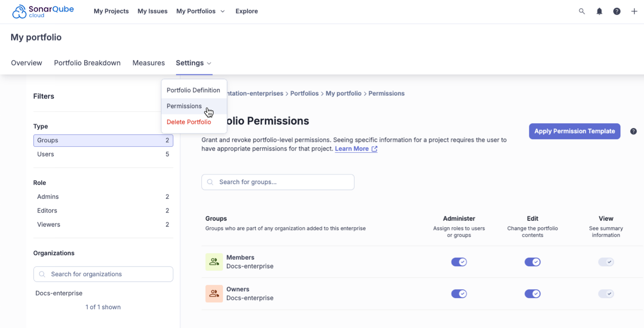
Task: Click the Search for groups input field
Action: pos(277,182)
